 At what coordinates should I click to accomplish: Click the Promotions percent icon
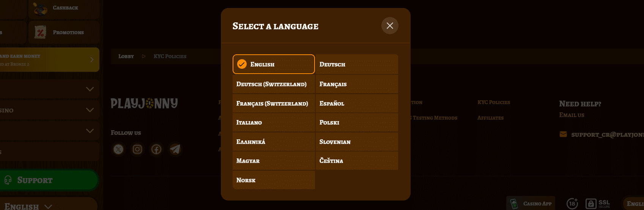[40, 32]
